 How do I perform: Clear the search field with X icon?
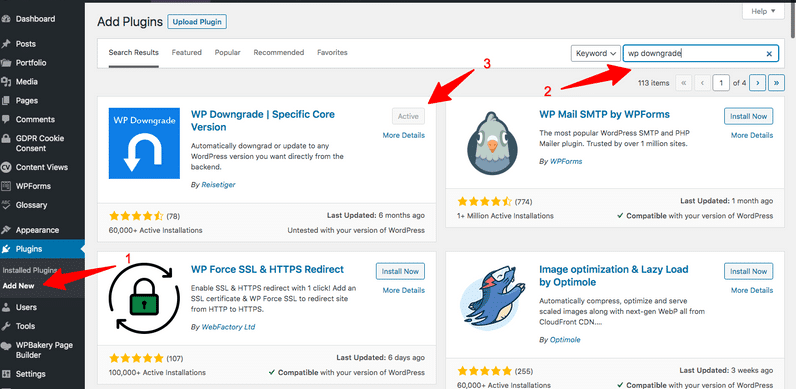(769, 53)
